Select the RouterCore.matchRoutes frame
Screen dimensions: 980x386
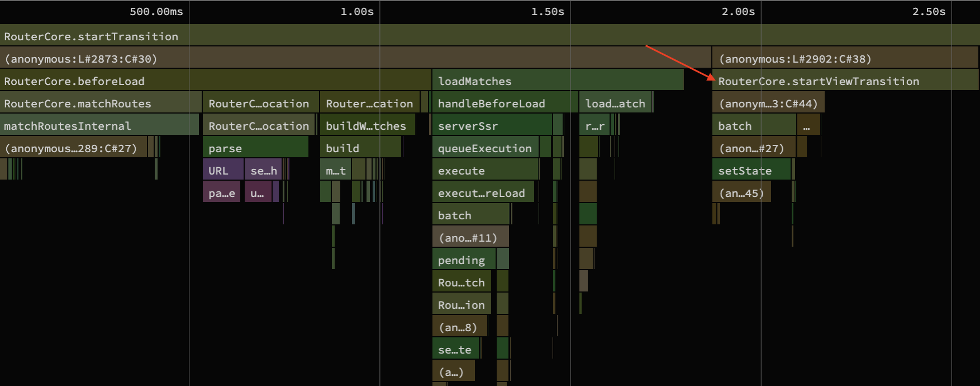101,103
